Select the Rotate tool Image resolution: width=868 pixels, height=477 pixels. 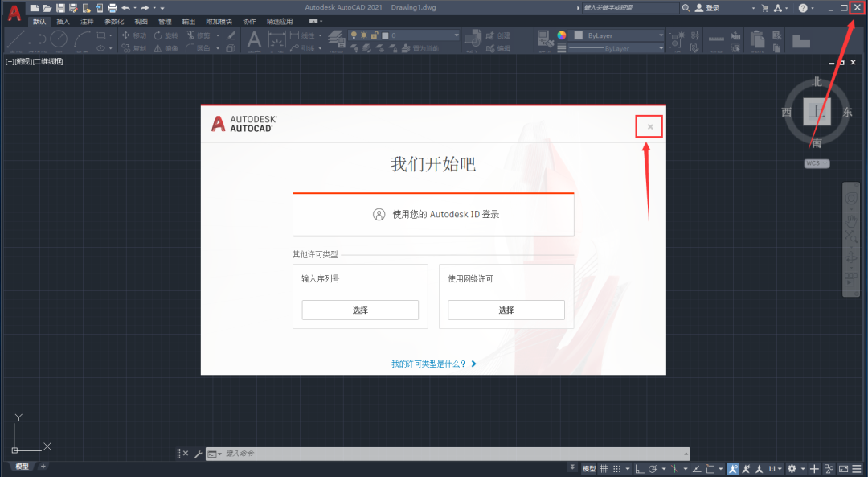(x=165, y=35)
